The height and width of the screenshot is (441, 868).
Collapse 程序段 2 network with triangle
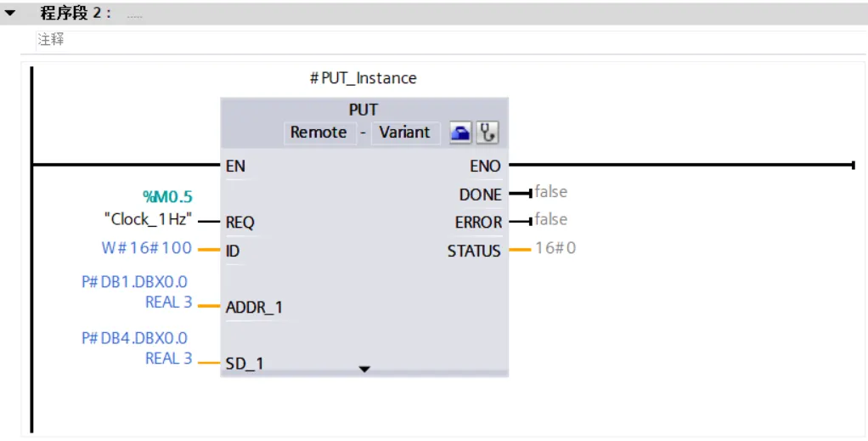point(10,14)
